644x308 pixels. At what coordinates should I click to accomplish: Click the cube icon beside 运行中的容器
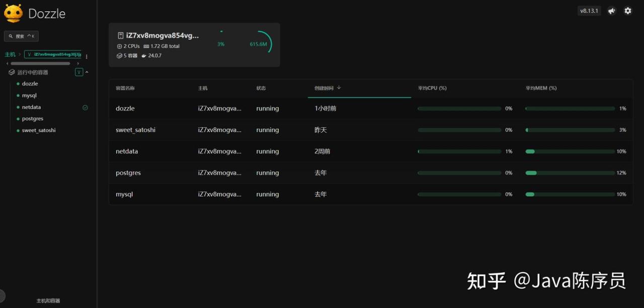point(12,72)
